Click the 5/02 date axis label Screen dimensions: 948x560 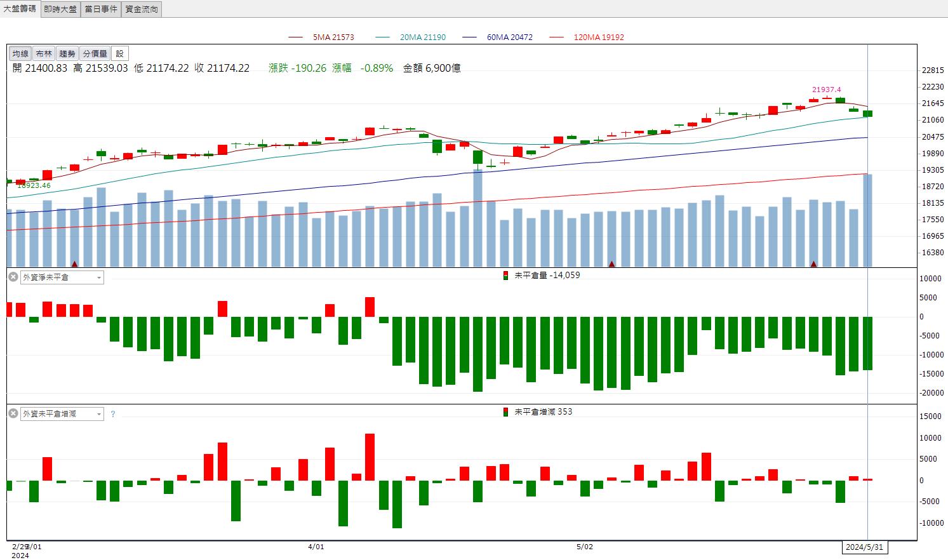585,546
